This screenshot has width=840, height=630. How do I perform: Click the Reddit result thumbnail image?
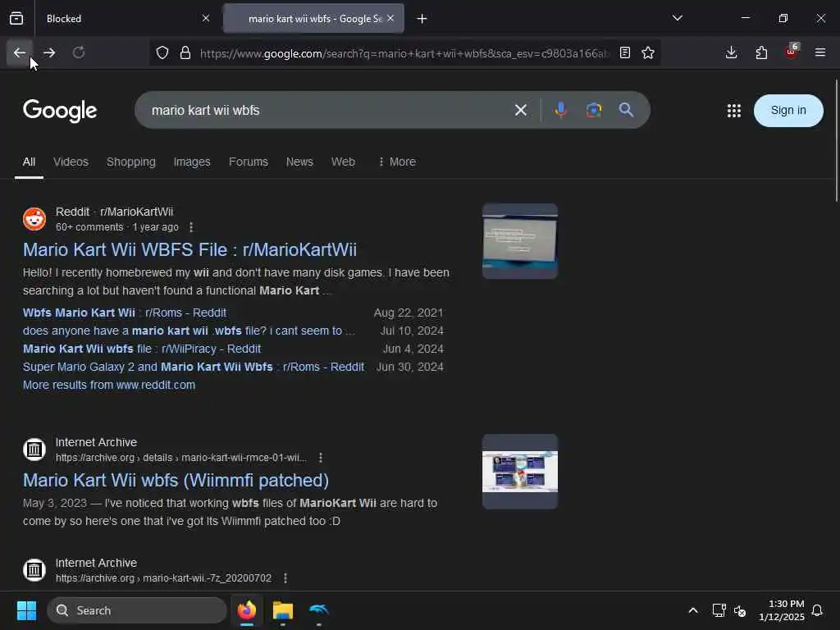pos(519,241)
